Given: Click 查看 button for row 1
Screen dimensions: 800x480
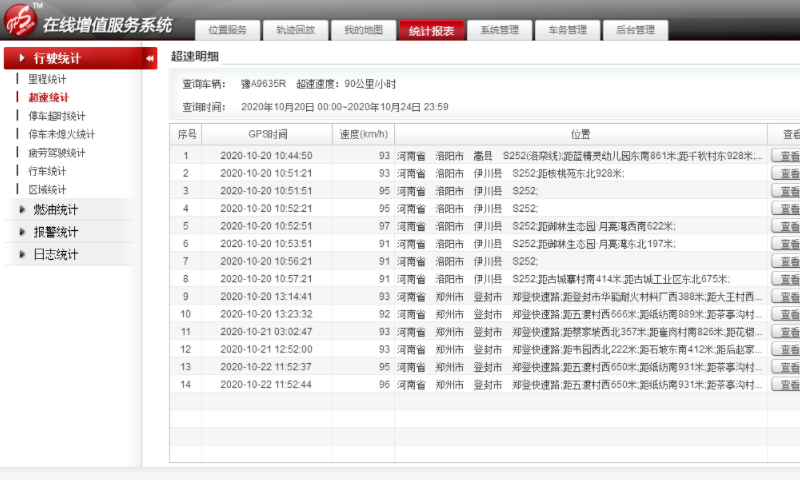Looking at the screenshot, I should tap(786, 156).
